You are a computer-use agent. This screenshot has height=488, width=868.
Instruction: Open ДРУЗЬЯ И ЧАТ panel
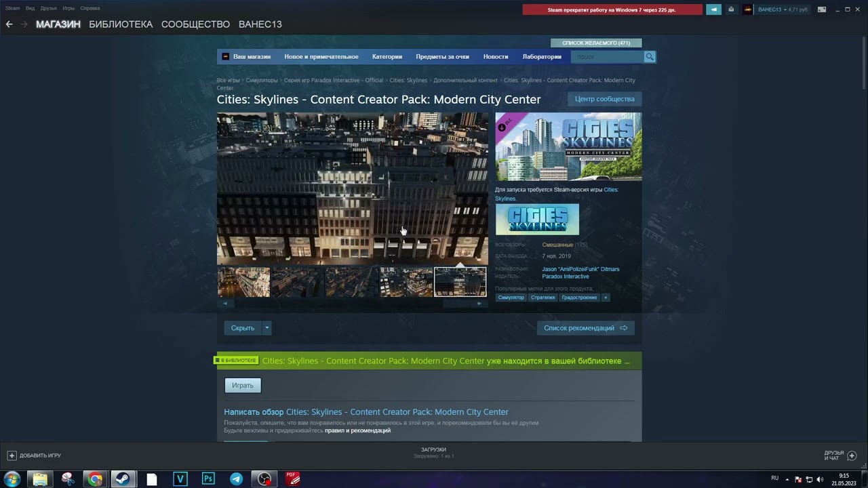click(840, 455)
